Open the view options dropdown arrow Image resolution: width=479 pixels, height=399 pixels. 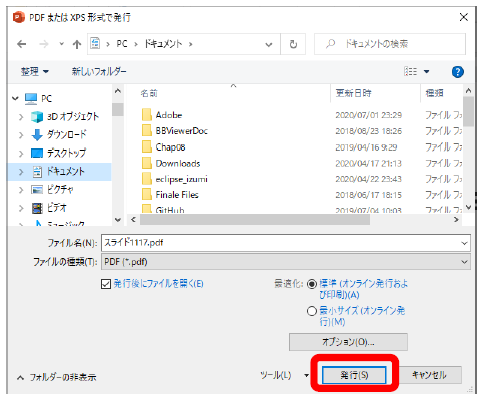pyautogui.click(x=426, y=71)
